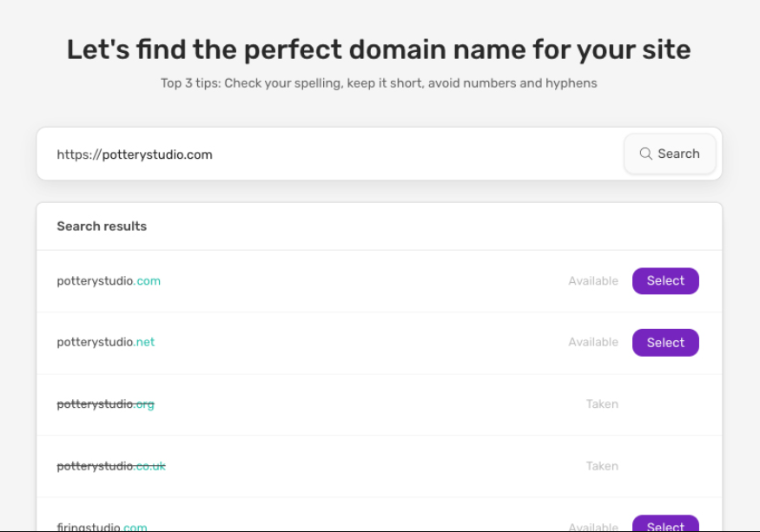Select potterystudio.net domain
760x532 pixels.
[665, 343]
